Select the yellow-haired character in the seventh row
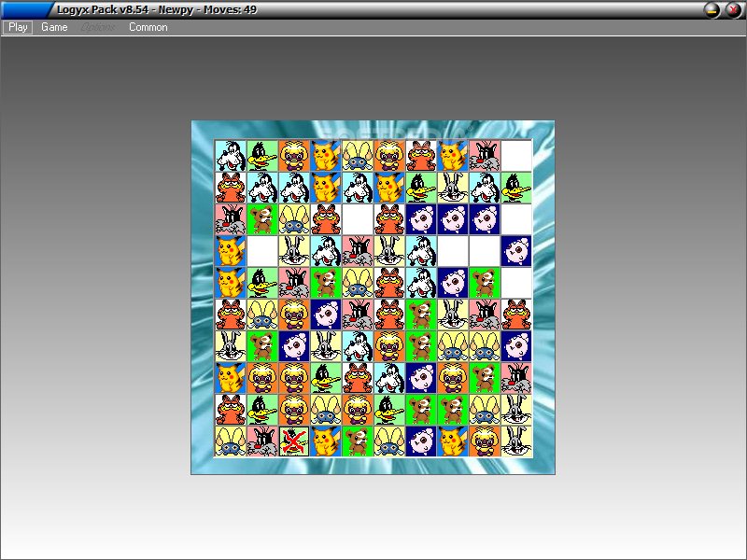747x560 pixels. pyautogui.click(x=389, y=346)
